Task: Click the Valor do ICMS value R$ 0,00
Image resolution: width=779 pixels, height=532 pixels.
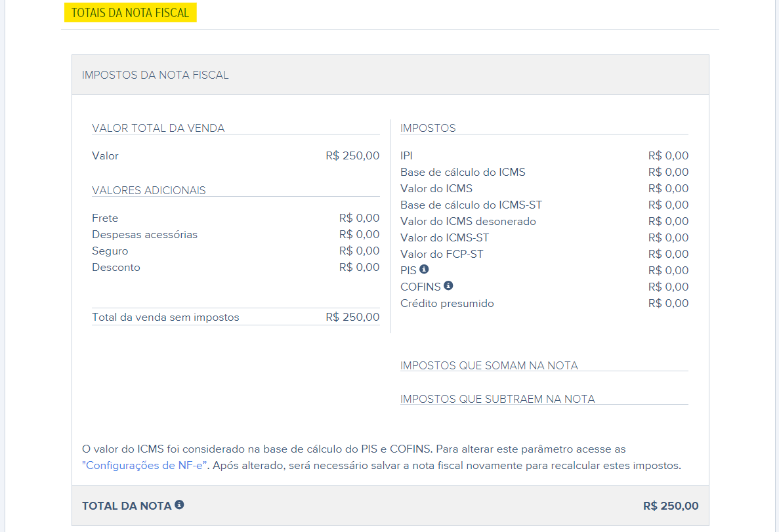Action: 668,189
